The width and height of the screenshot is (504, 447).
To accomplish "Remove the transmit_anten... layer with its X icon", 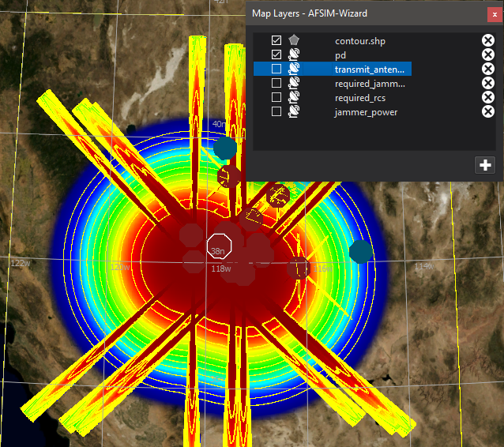I will 488,69.
